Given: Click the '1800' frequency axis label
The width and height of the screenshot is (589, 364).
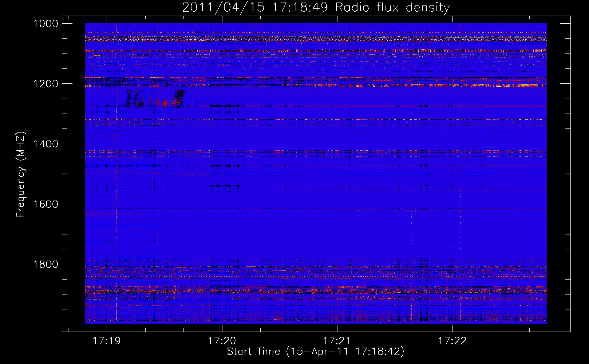Looking at the screenshot, I should (46, 264).
